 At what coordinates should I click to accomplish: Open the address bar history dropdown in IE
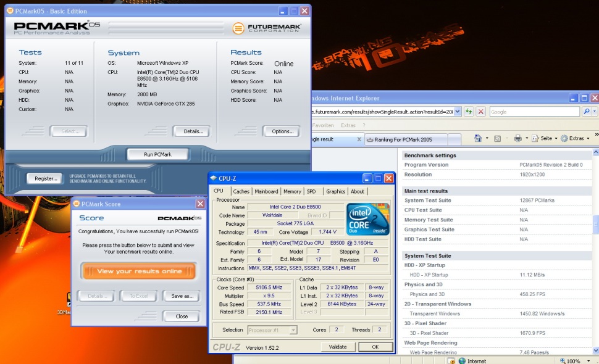coord(457,112)
